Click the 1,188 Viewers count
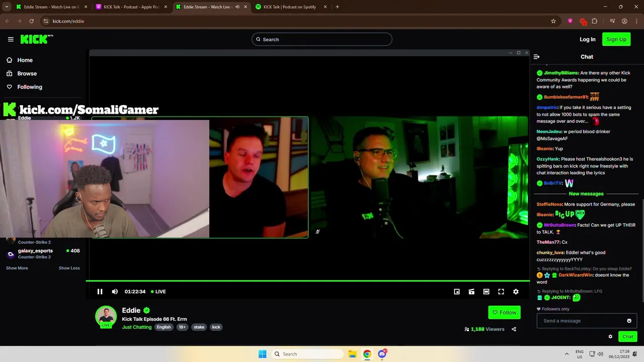This screenshot has width=644, height=362. [x=484, y=329]
